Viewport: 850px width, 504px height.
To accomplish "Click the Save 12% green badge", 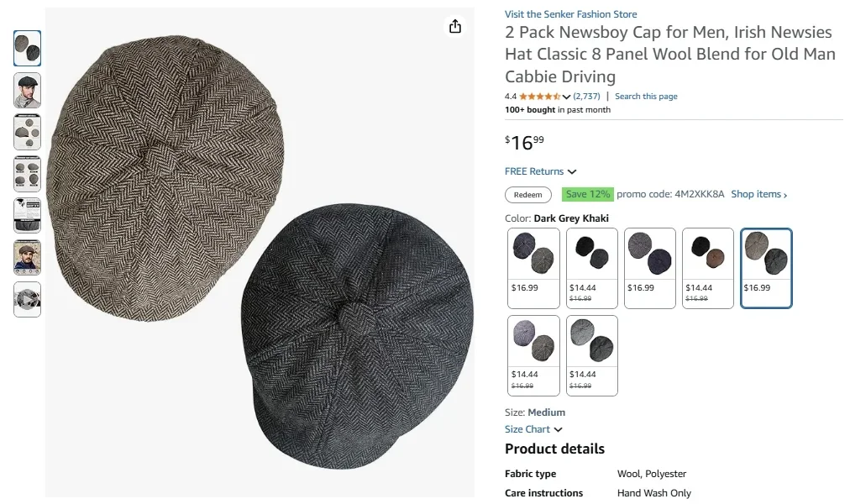I will tap(588, 194).
